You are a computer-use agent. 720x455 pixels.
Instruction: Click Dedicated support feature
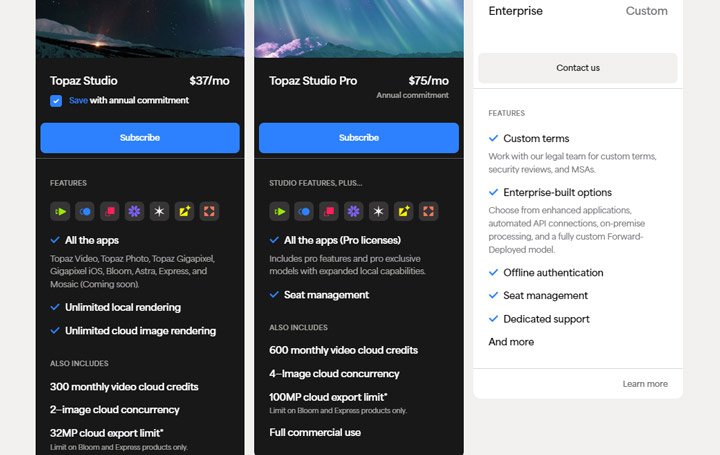point(546,319)
